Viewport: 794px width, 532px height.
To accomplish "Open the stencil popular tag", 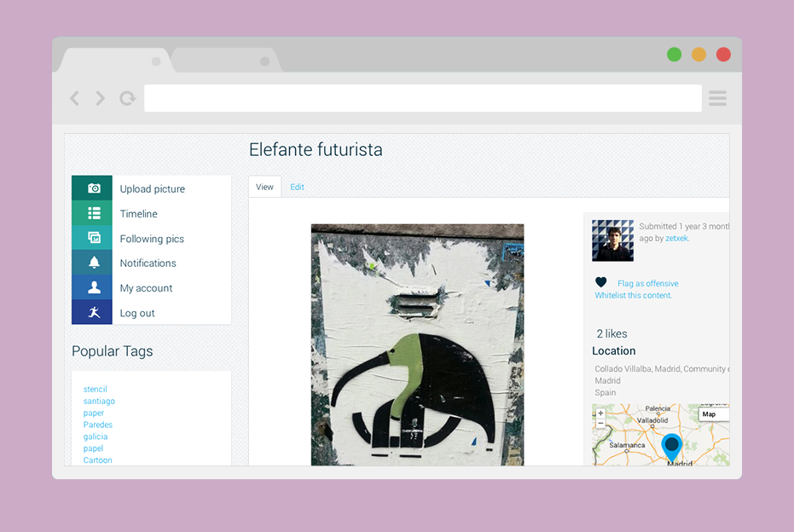I will click(96, 390).
